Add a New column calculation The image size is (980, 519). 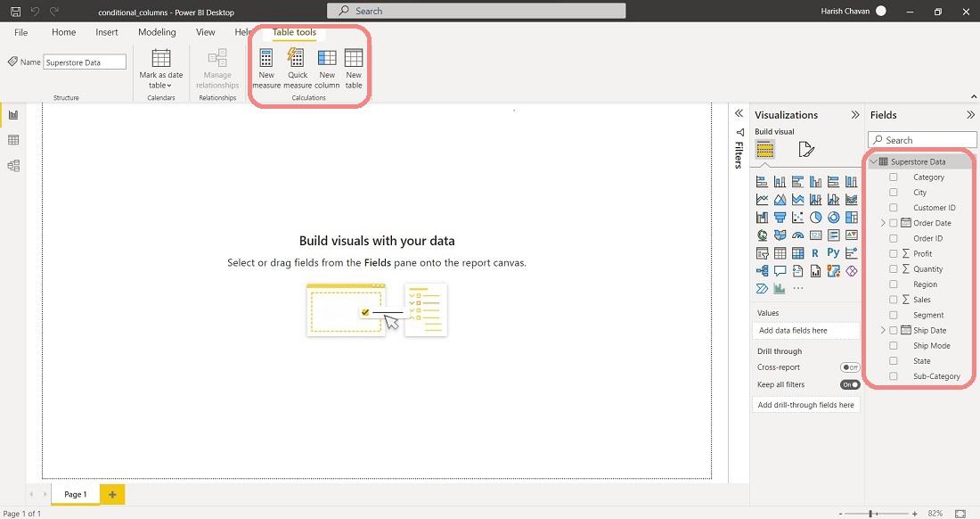327,68
